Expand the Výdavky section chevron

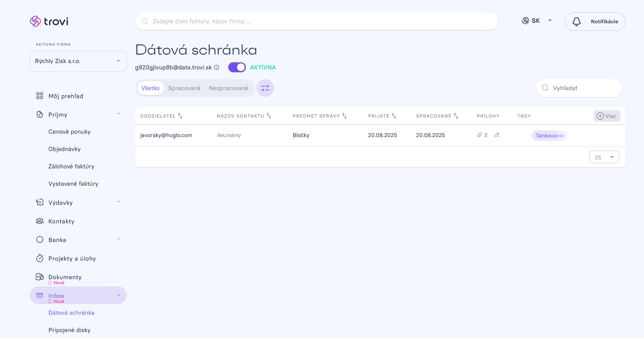(x=119, y=202)
